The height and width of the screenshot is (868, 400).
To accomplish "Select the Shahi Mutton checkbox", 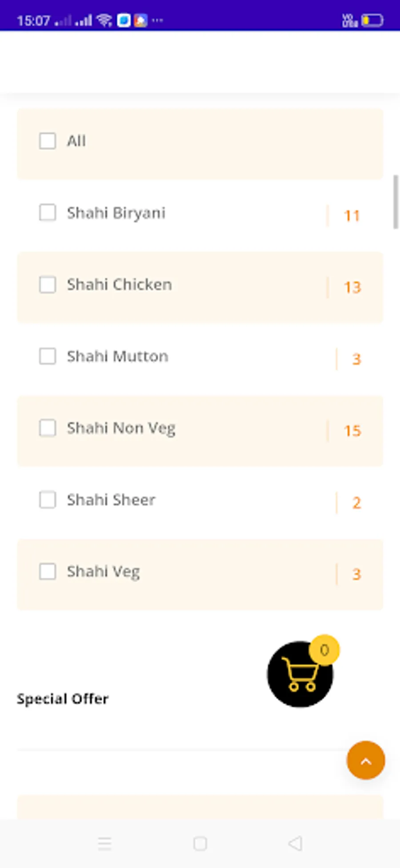I will tap(48, 356).
